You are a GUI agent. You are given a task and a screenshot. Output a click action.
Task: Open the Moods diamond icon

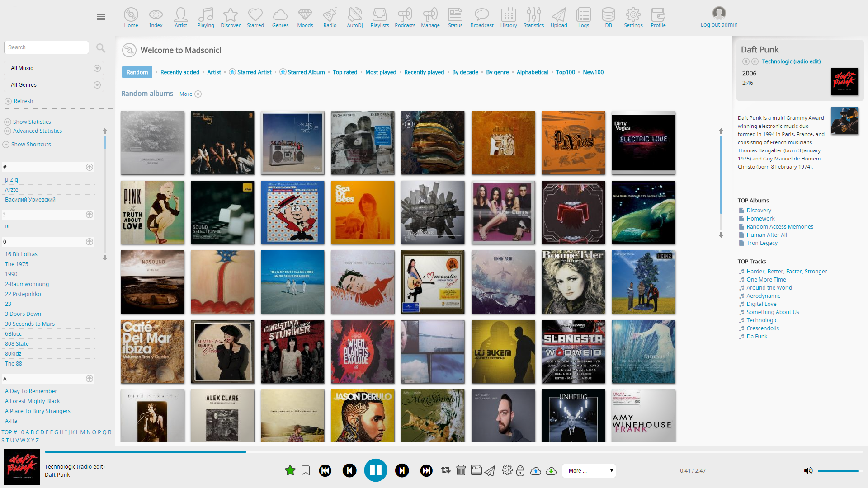pos(305,15)
